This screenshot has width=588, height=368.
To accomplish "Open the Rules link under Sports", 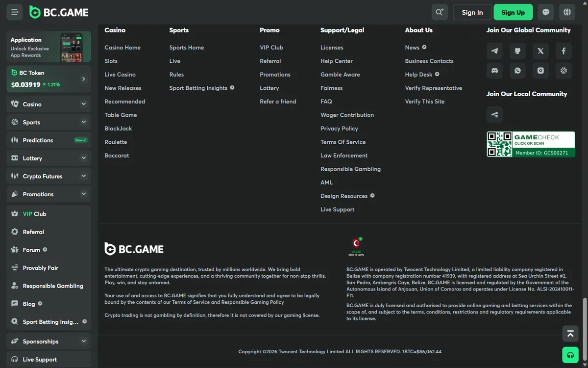I will tap(177, 75).
